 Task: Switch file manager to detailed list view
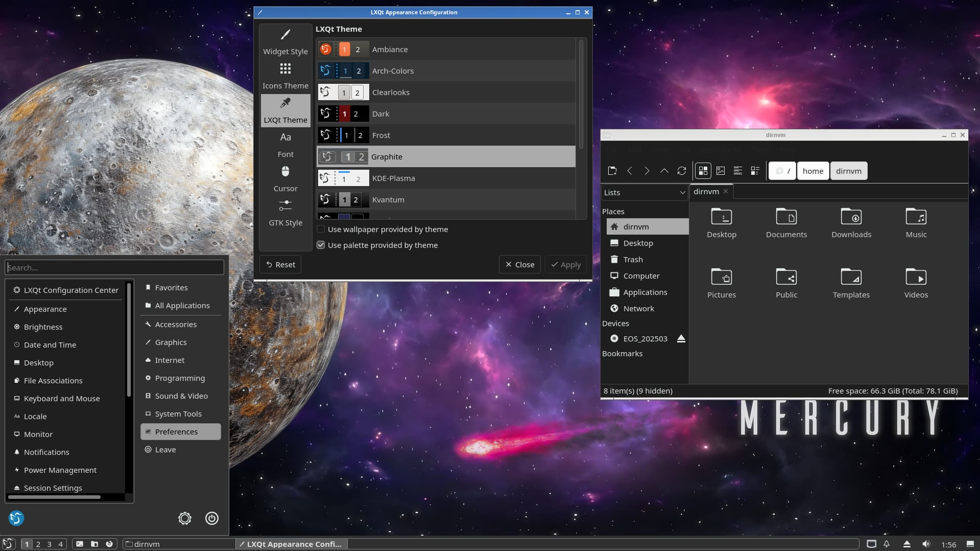tap(755, 171)
